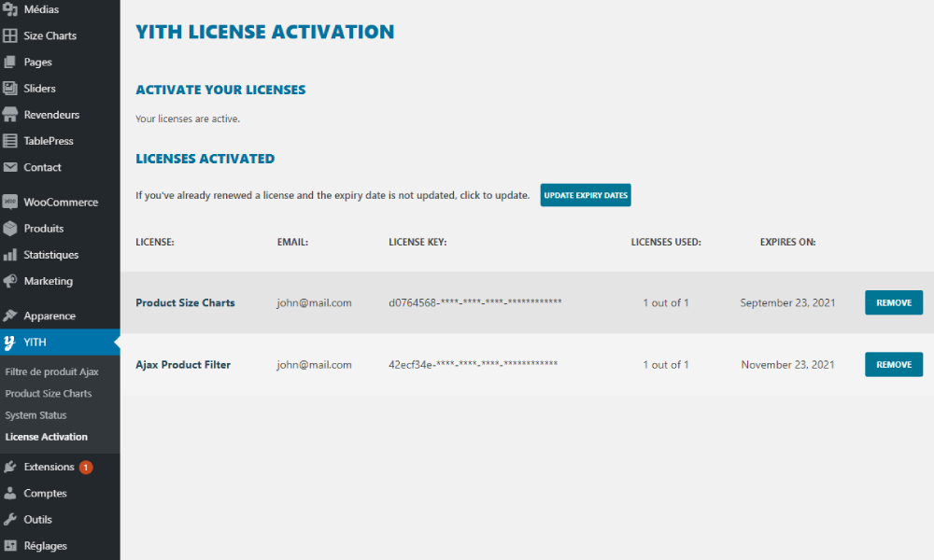
Task: Click the Extensions update count badge
Action: pos(86,467)
